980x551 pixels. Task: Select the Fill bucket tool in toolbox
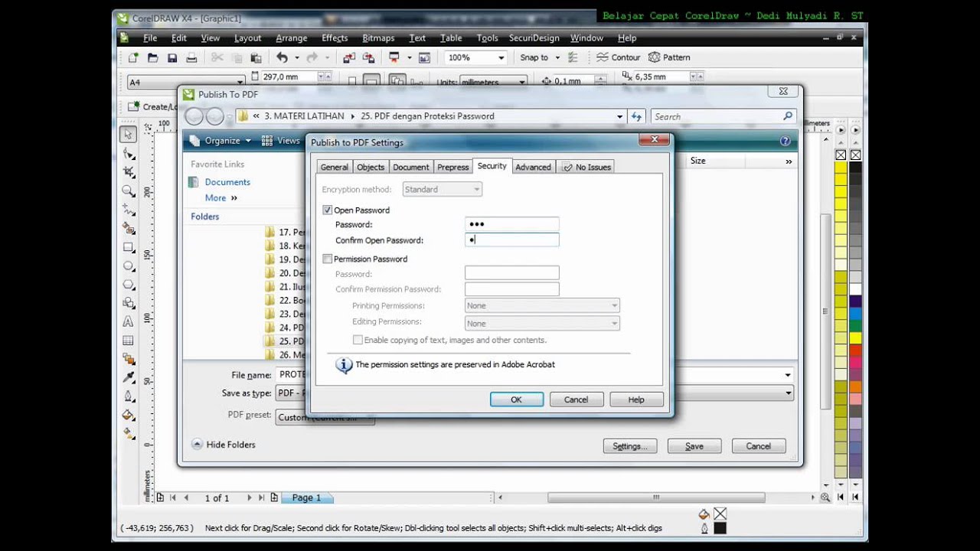pos(129,416)
